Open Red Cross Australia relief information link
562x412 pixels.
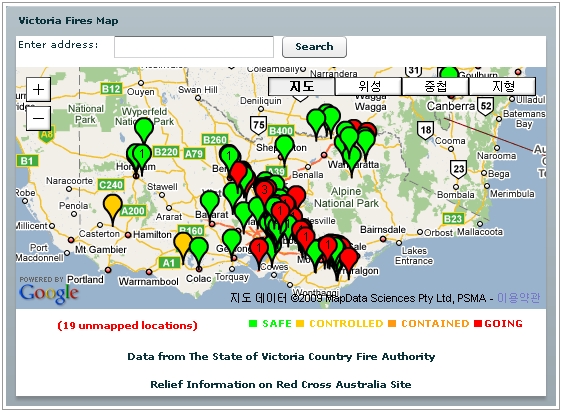coord(281,384)
